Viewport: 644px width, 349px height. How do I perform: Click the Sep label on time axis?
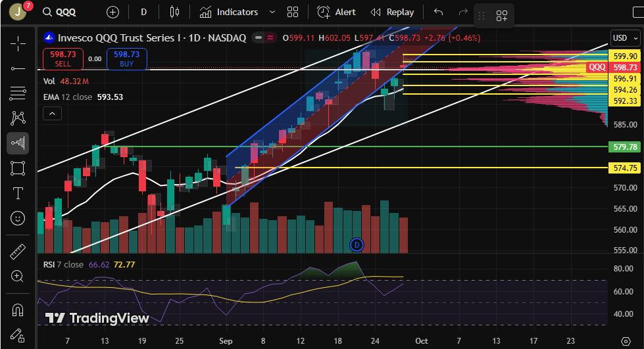226,341
